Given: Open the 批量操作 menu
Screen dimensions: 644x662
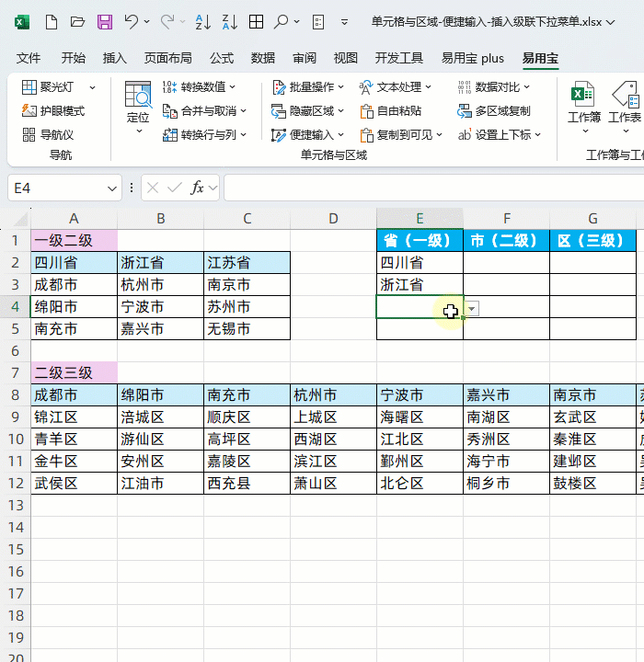Looking at the screenshot, I should coord(307,87).
